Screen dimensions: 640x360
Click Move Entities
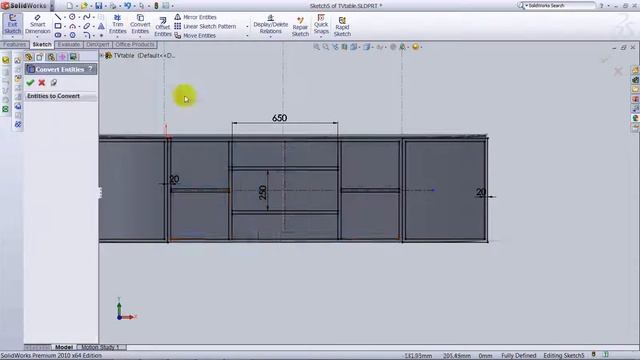point(195,36)
